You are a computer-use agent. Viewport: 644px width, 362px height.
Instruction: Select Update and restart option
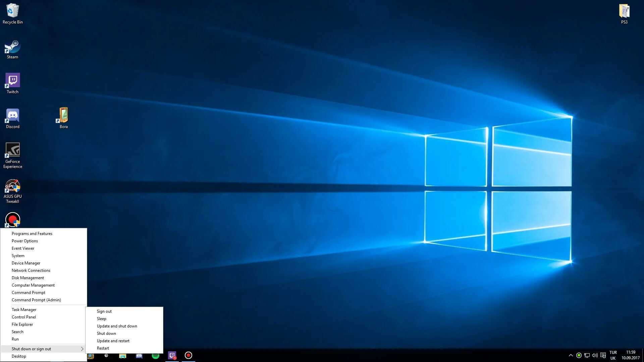click(x=113, y=340)
